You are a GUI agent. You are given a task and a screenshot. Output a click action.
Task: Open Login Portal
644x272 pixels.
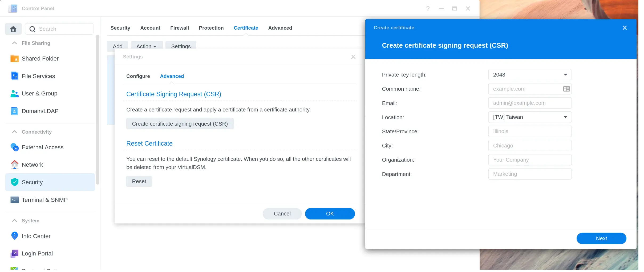(x=50, y=254)
